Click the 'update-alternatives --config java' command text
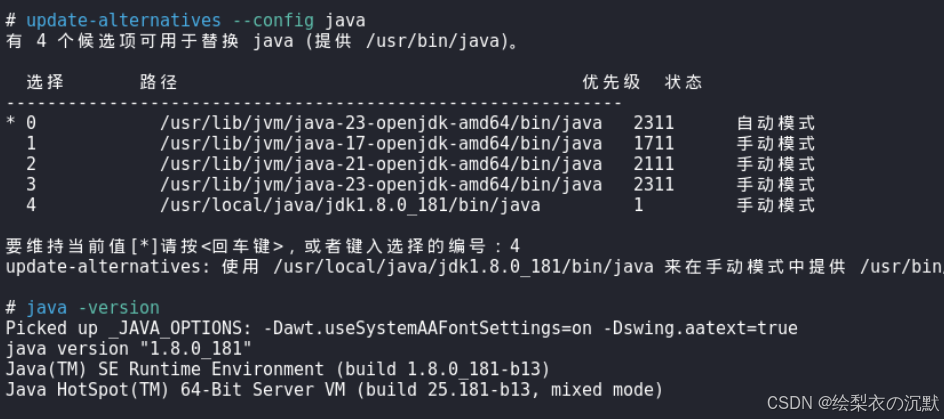The image size is (944, 419). (x=196, y=21)
